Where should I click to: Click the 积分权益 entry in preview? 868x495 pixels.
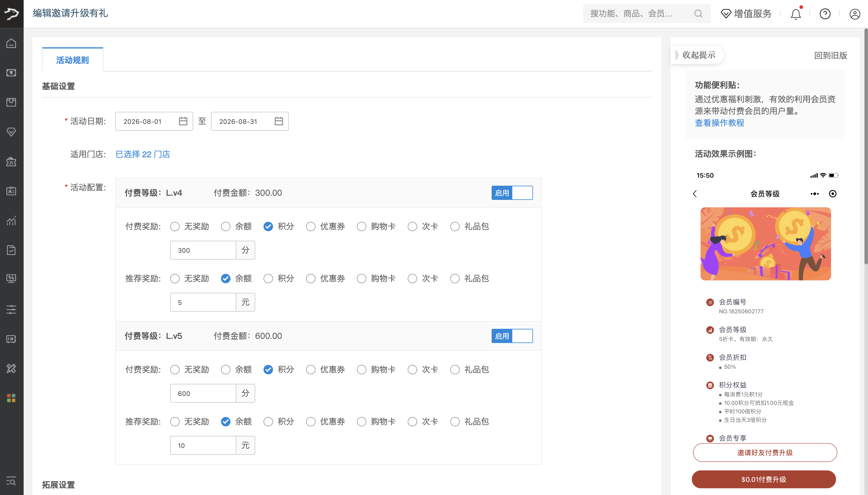click(x=750, y=402)
